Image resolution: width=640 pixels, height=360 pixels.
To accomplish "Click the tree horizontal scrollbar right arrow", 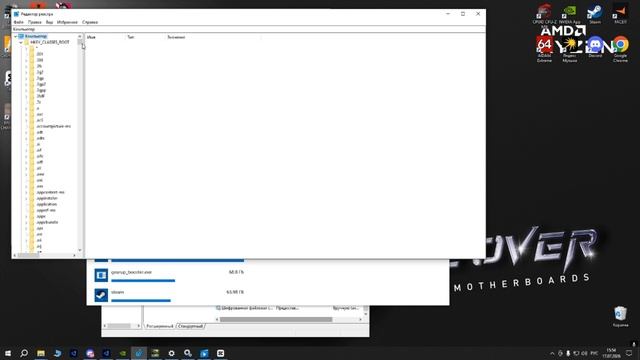I will point(74,256).
